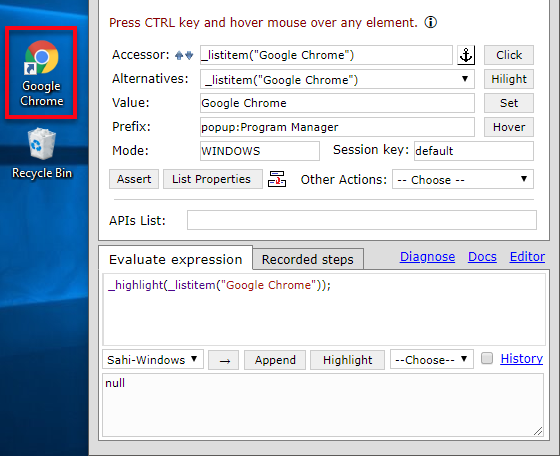Toggle the checkbox beside History

pos(487,358)
